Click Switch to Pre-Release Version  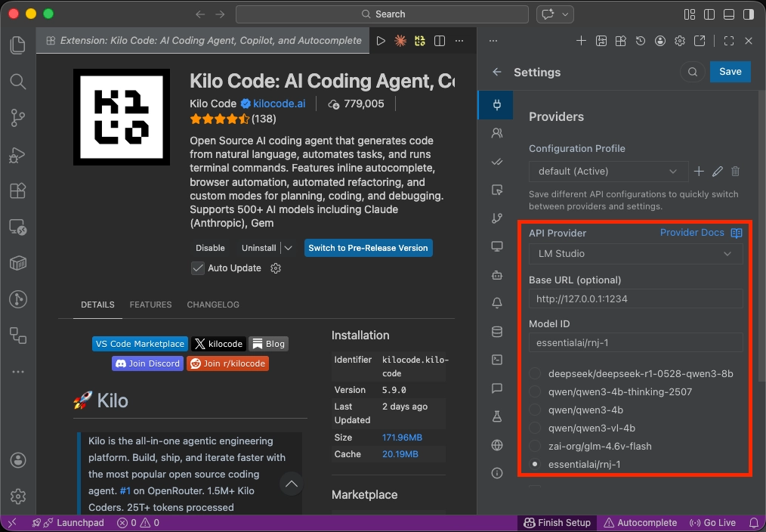[369, 248]
